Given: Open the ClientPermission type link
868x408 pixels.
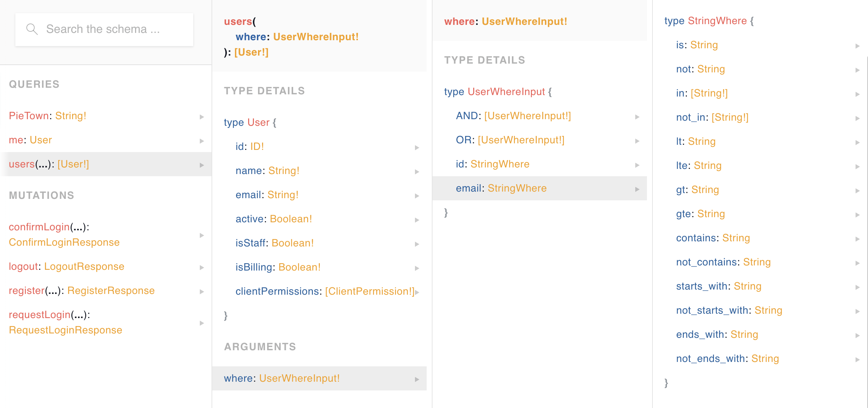Looking at the screenshot, I should 369,291.
